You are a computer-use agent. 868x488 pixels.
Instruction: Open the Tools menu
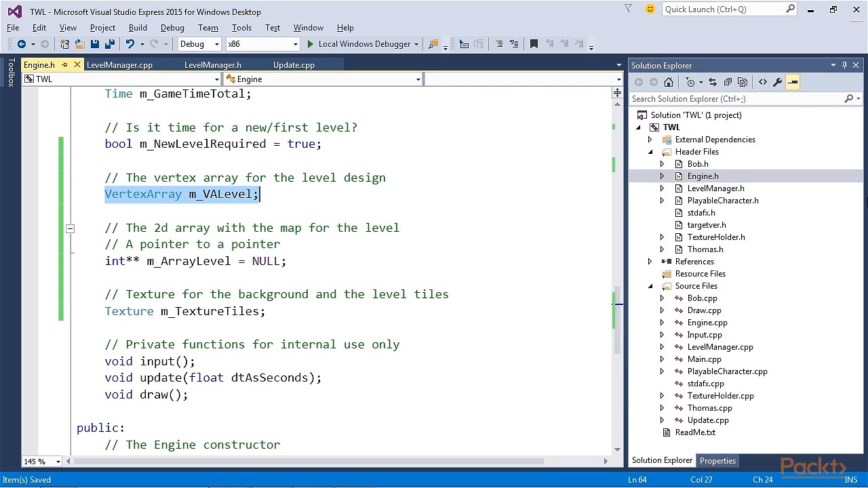click(x=241, y=28)
